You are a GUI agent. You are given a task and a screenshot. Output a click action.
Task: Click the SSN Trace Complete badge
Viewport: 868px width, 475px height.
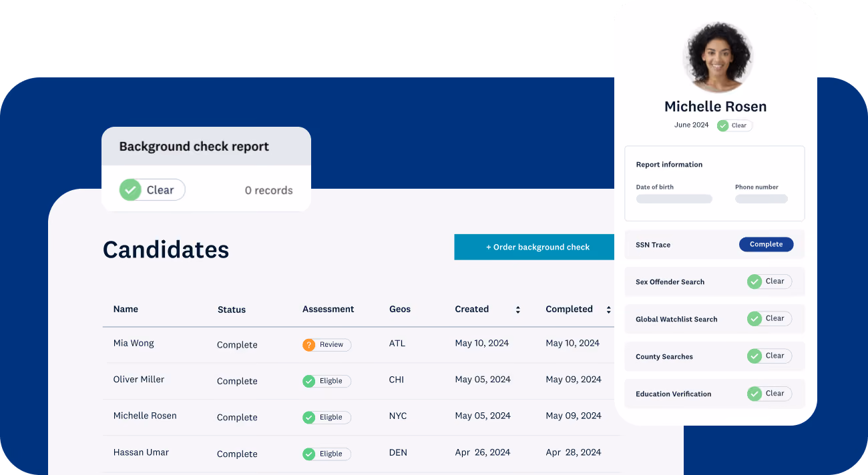pyautogui.click(x=766, y=244)
